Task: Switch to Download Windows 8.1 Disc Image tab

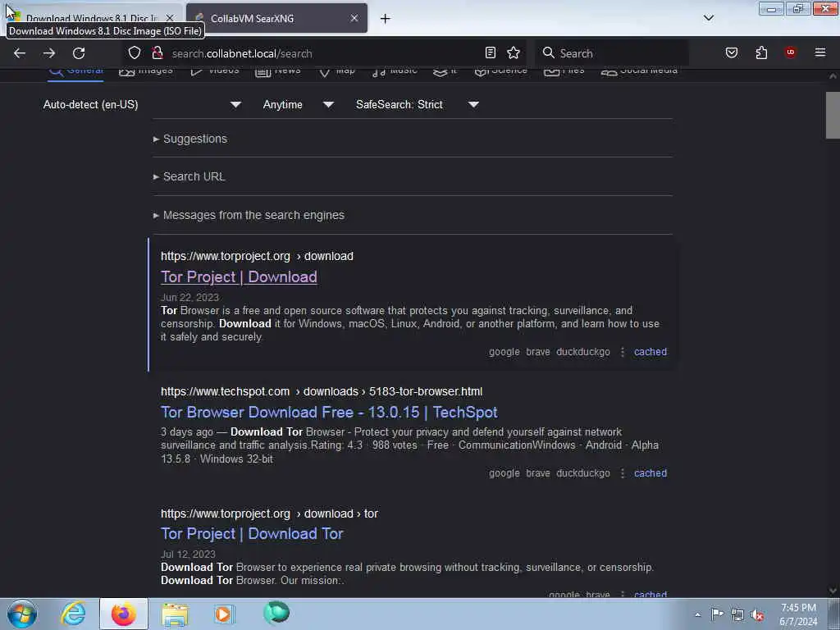Action: (92, 18)
